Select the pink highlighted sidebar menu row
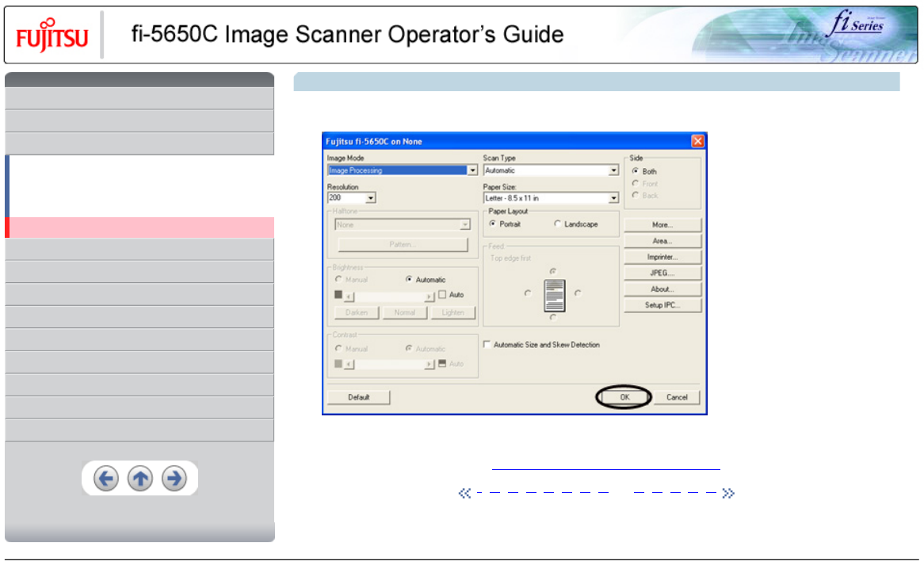This screenshot has height=562, width=924. [x=139, y=227]
